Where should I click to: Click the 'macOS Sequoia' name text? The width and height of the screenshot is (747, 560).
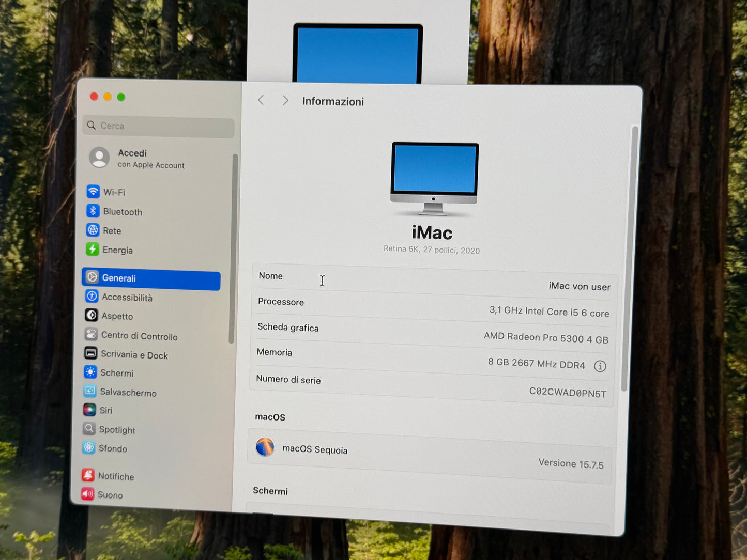[x=315, y=449]
